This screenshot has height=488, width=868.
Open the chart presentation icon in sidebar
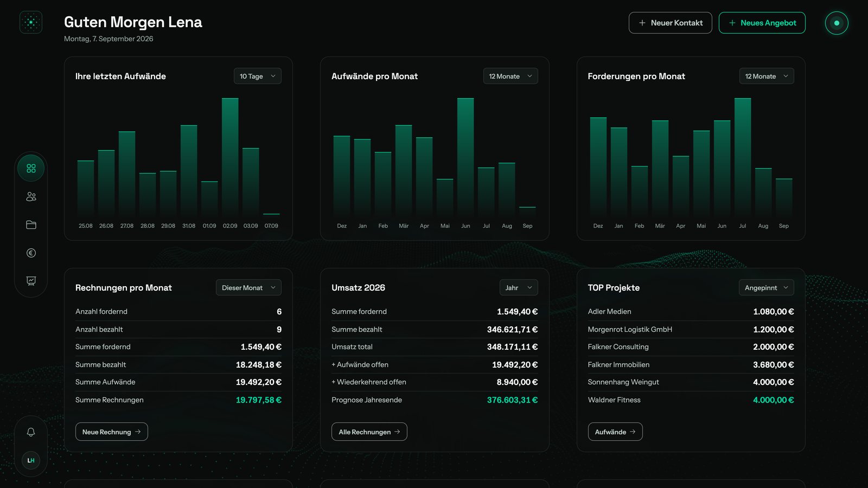(x=31, y=281)
